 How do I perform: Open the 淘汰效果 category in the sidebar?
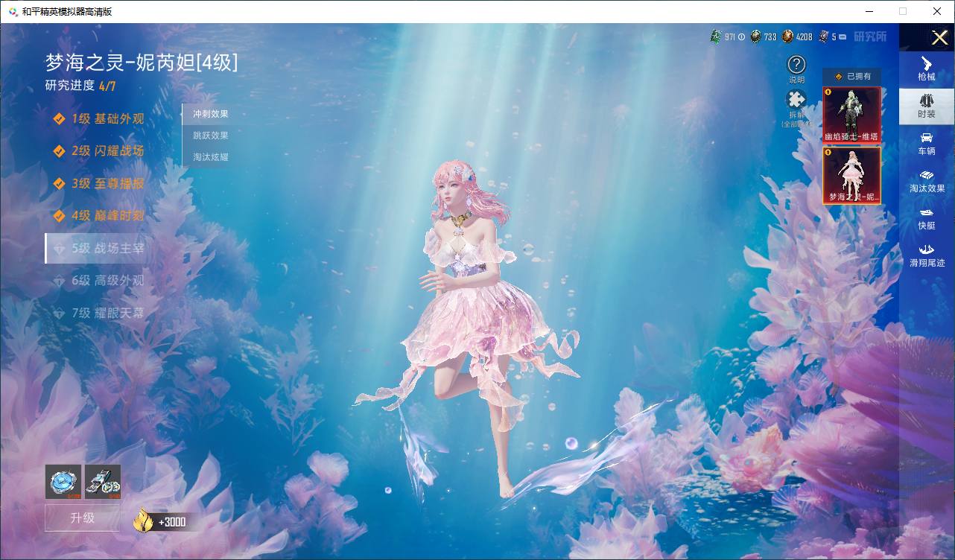click(927, 181)
